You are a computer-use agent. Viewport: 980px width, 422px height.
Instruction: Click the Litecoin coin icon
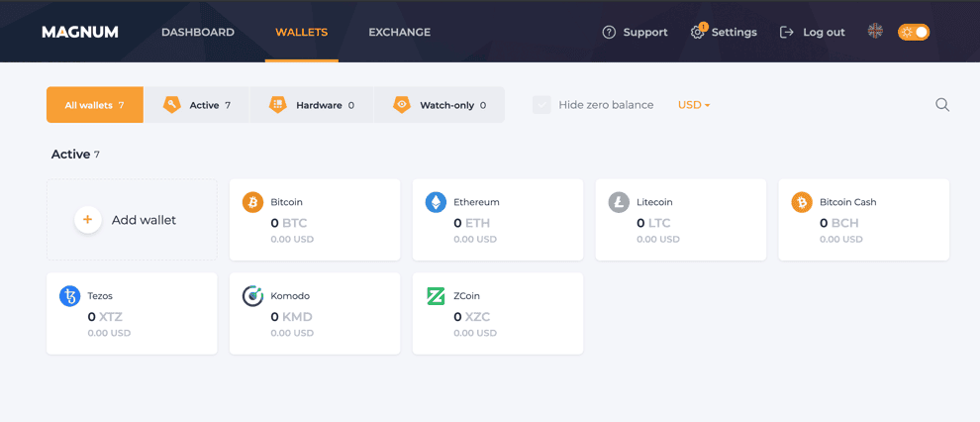(619, 202)
